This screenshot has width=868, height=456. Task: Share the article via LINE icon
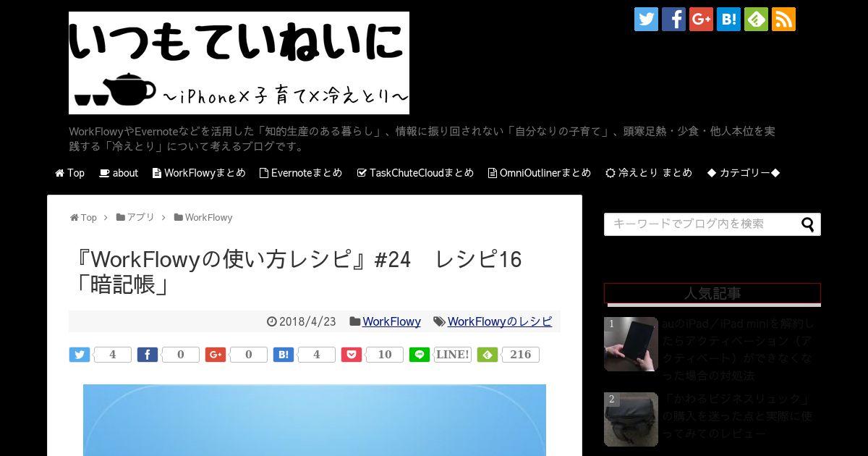(x=420, y=355)
